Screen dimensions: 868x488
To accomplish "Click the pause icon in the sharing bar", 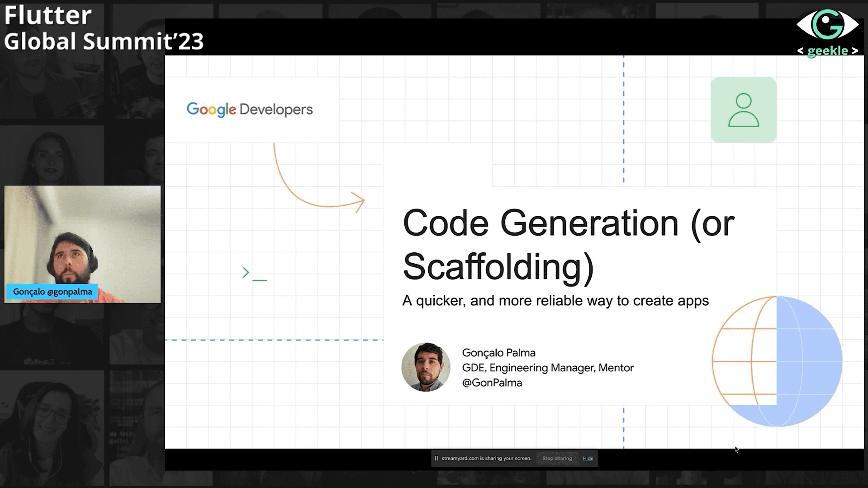I will coord(436,458).
